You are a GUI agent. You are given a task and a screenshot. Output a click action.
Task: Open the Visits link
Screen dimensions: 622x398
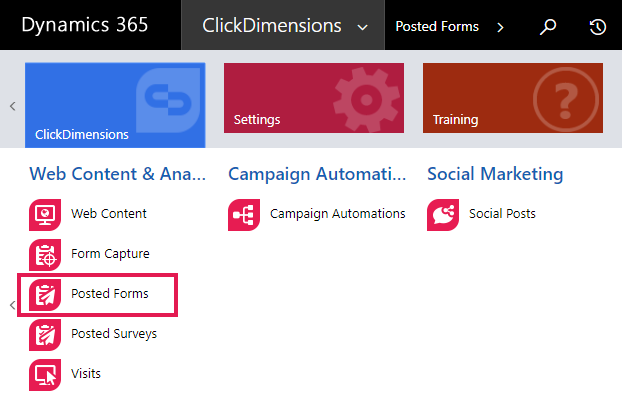tap(86, 374)
